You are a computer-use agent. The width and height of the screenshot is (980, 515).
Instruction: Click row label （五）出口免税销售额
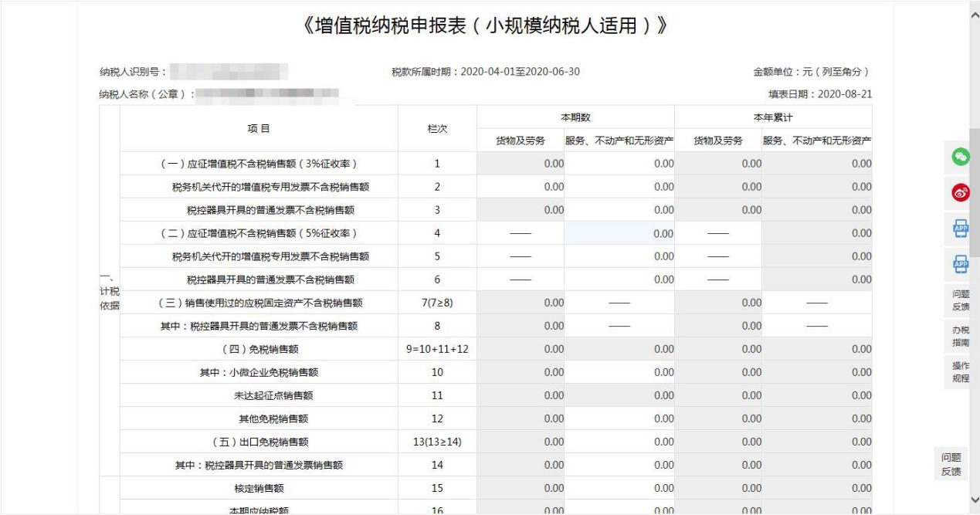(259, 442)
